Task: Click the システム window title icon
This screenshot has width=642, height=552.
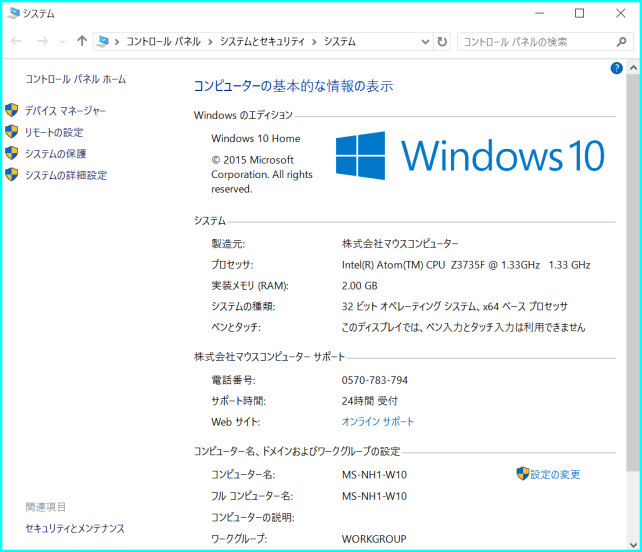Action: tap(13, 13)
